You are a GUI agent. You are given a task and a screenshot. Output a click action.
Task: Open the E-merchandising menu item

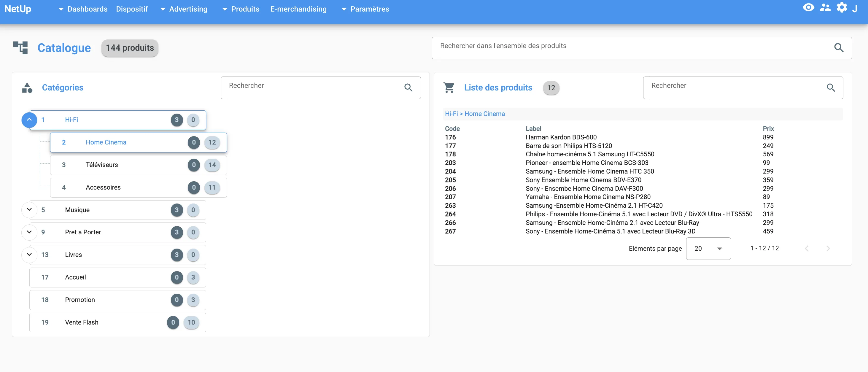click(x=298, y=9)
